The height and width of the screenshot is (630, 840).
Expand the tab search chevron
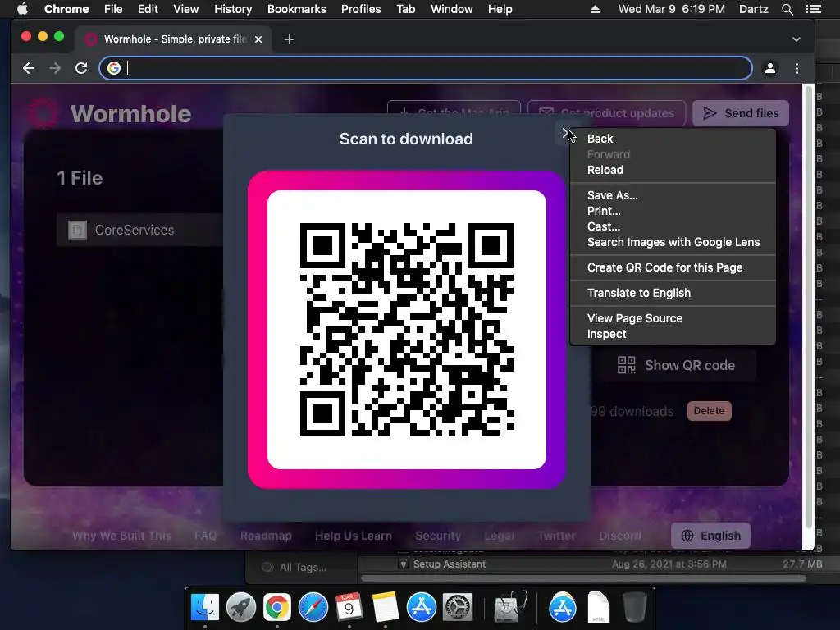coord(796,39)
